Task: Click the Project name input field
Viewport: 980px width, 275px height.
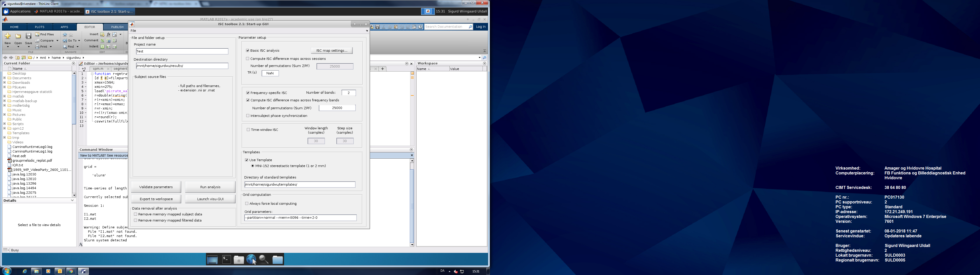Action: (x=182, y=51)
